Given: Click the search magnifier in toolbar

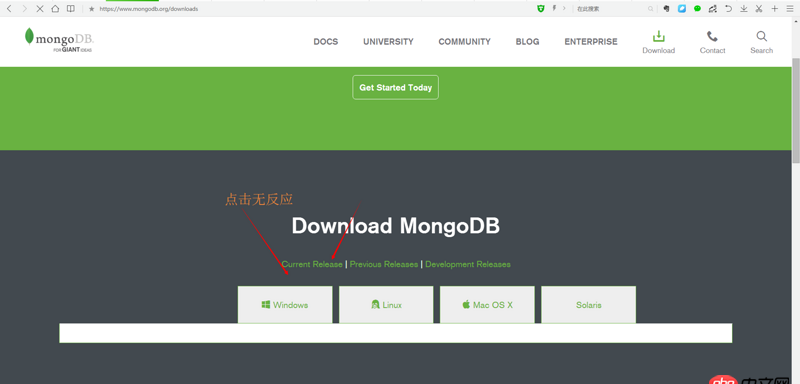Looking at the screenshot, I should [651, 9].
